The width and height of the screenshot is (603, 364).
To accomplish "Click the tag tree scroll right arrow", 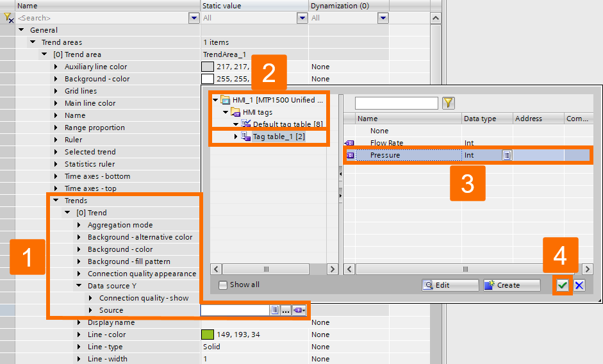I will point(332,269).
